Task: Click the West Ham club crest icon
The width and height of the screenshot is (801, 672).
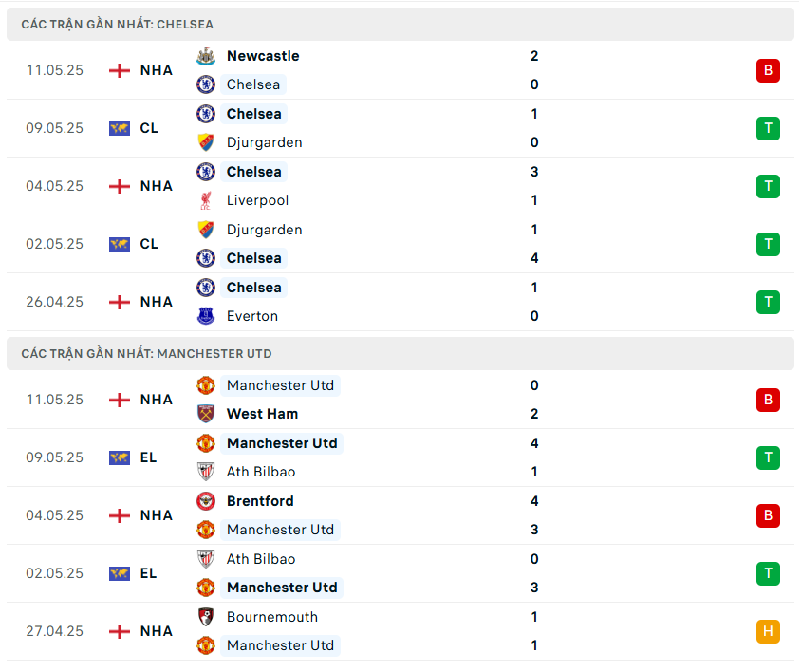Action: click(205, 414)
